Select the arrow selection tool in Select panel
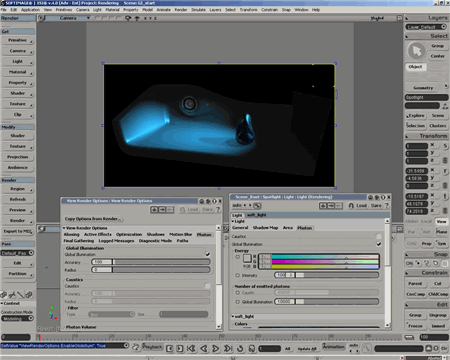 coord(416,51)
